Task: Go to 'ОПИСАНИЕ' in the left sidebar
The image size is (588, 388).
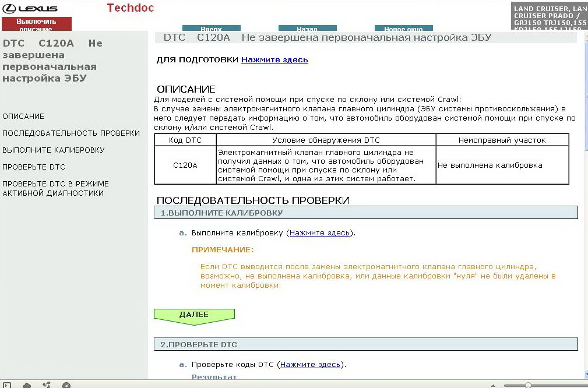Action: coord(23,116)
